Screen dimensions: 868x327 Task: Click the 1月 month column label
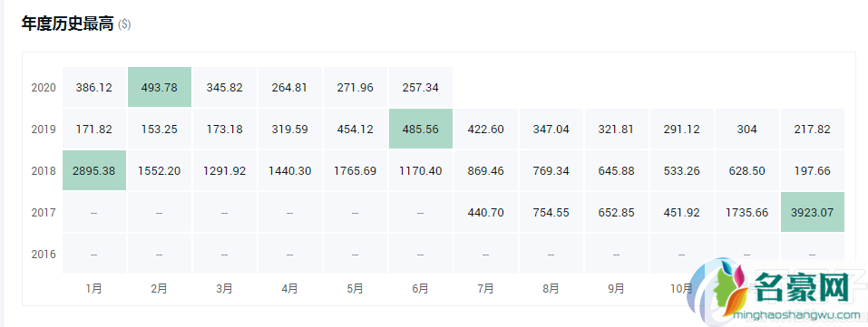[x=94, y=288]
